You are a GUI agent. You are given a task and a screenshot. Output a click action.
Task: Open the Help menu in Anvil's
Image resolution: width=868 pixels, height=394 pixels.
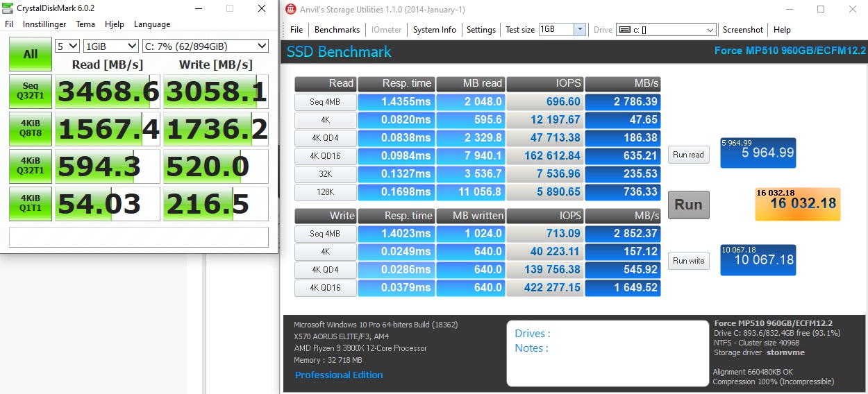pyautogui.click(x=782, y=30)
